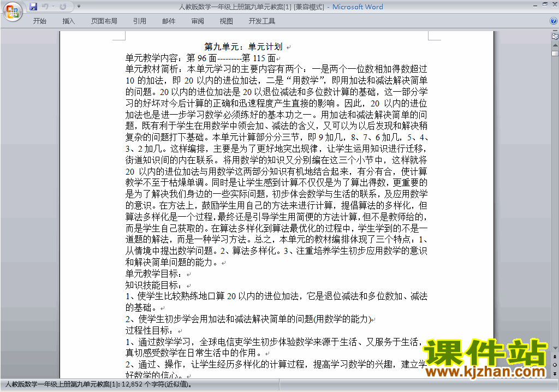
Task: Click the line ending 和解决简单问题的能力。
Action: click(x=171, y=263)
